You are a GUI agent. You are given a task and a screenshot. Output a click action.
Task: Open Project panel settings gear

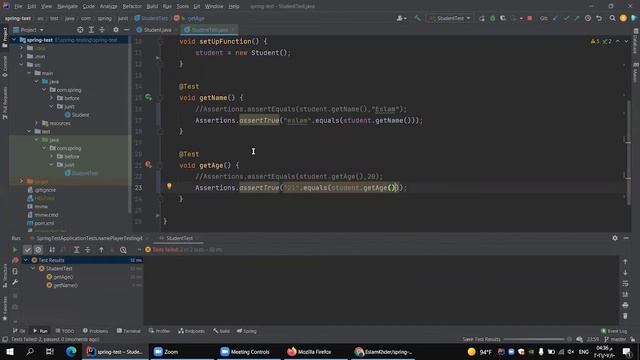(x=116, y=30)
